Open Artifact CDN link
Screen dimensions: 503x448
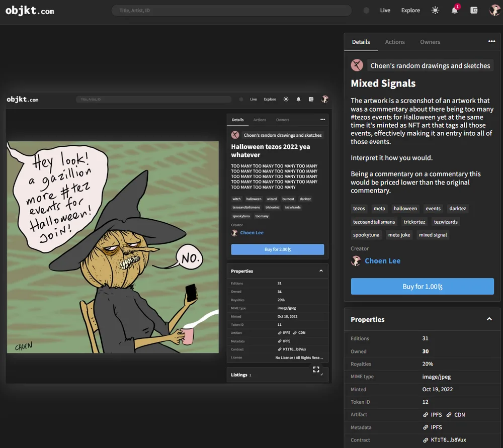pos(456,415)
